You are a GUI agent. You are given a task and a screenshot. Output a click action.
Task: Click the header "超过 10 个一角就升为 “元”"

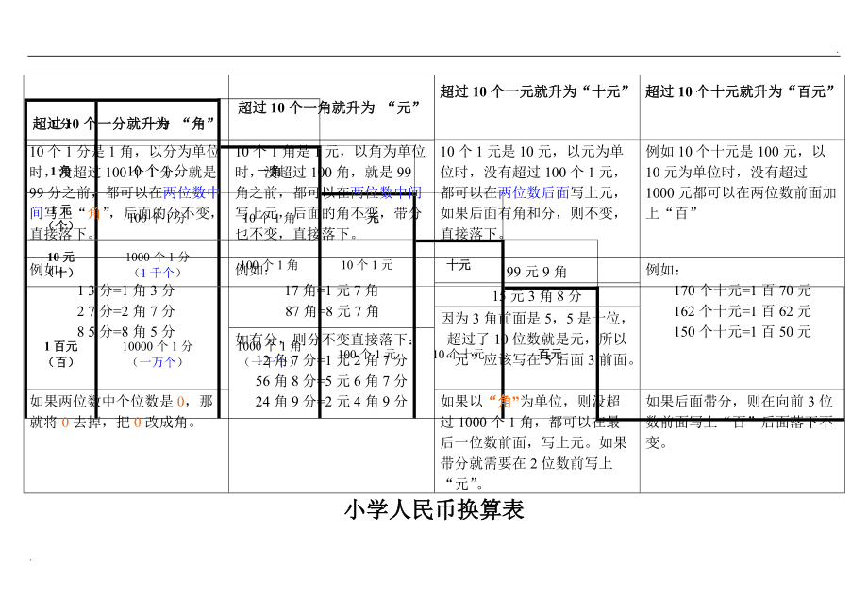tap(329, 108)
